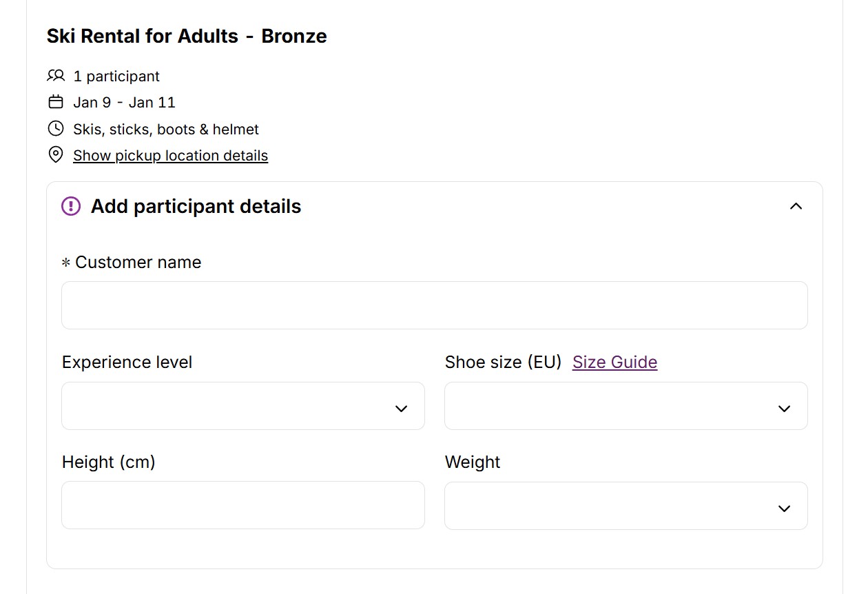Expand the Shoe size (EU) dropdown
This screenshot has width=868, height=594.
(x=626, y=407)
